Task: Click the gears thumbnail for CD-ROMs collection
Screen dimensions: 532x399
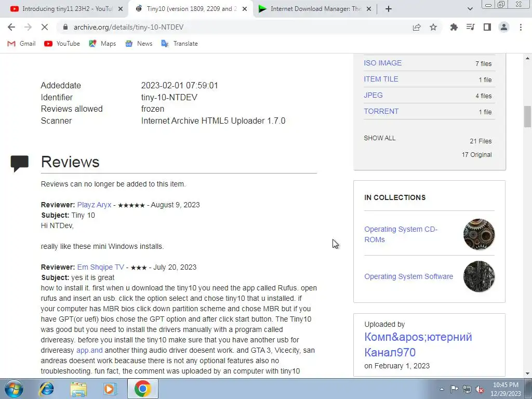Action: point(478,234)
